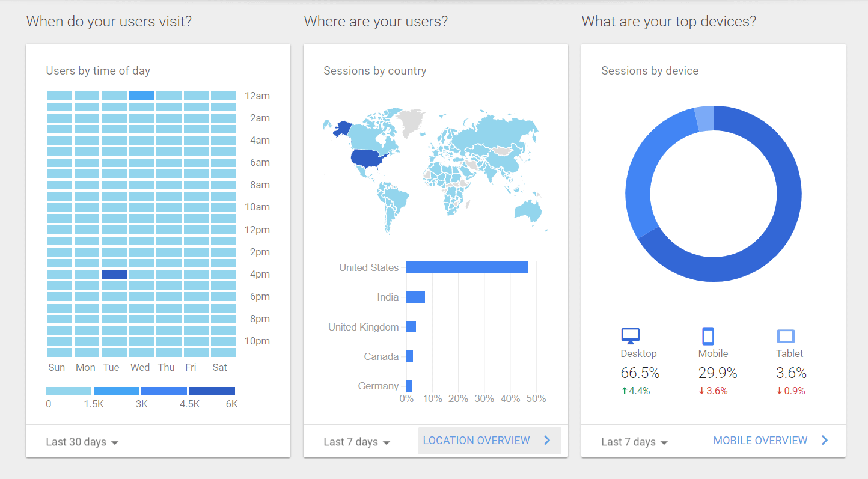Viewport: 868px width, 479px height.
Task: Click the Tablet segment of donut chart
Action: click(x=704, y=118)
